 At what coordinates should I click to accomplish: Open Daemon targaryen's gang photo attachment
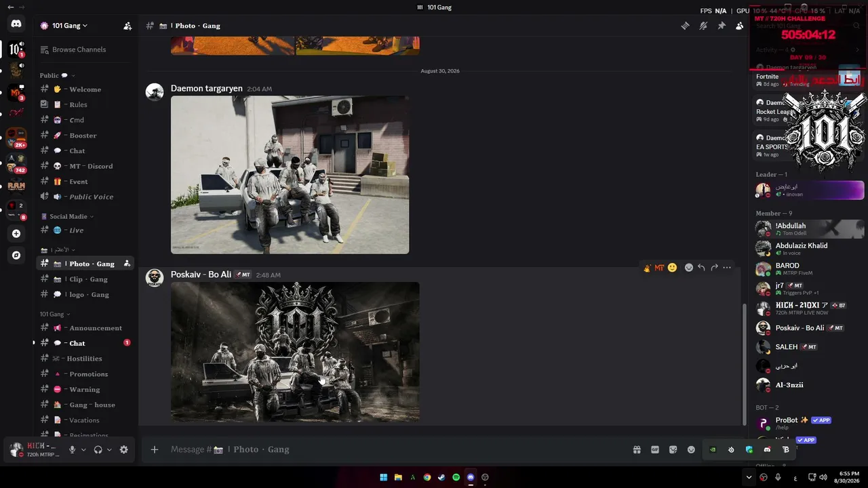pos(290,175)
